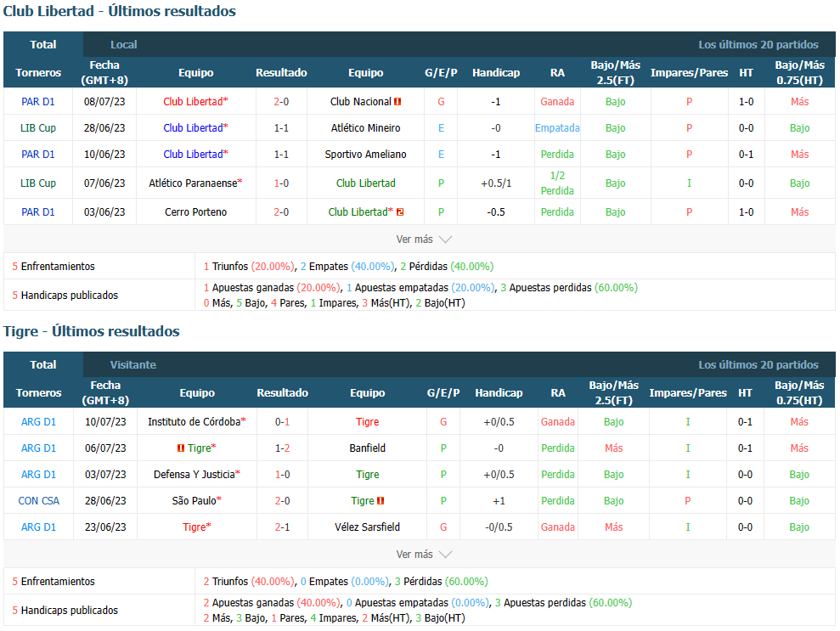Switch to Visitante tab in Tigre section
The width and height of the screenshot is (840, 631).
tap(133, 365)
